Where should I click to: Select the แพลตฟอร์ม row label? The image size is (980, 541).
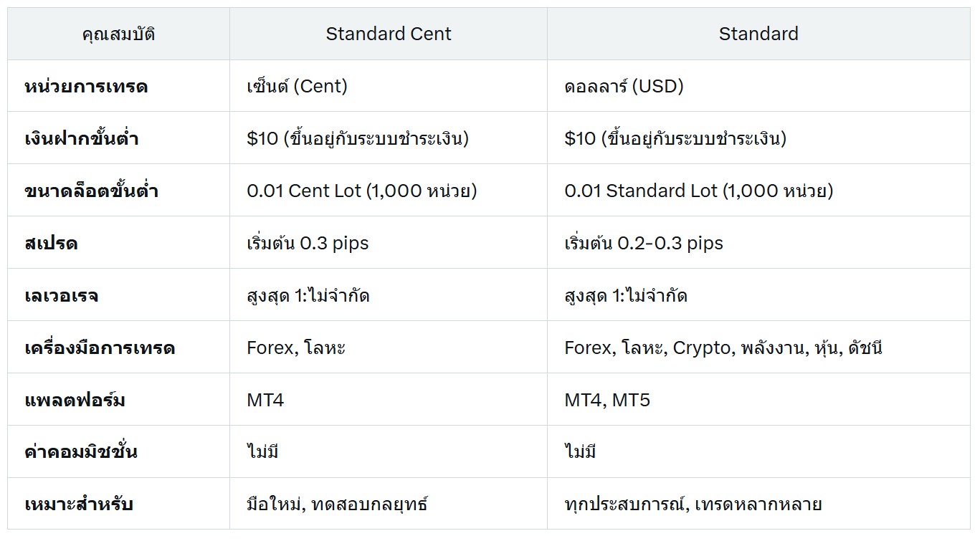pos(75,400)
